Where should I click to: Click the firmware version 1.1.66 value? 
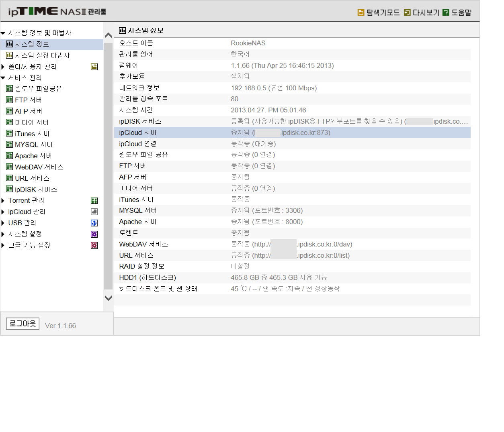[282, 65]
